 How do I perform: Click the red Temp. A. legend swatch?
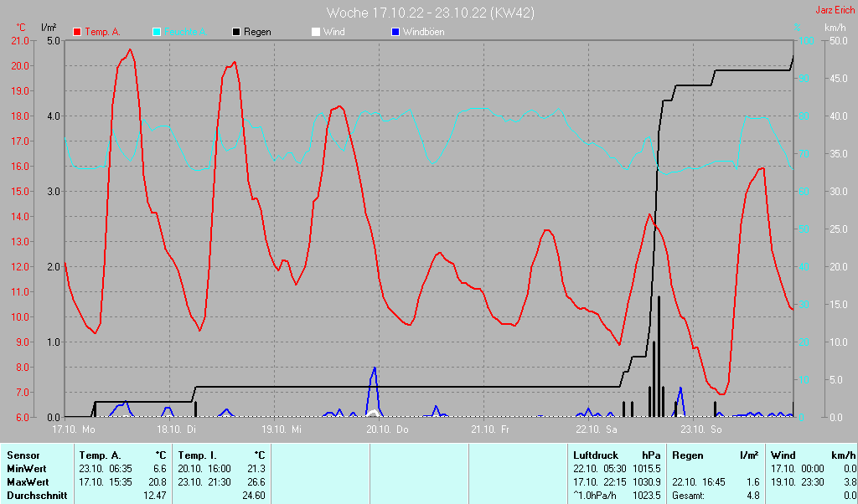point(77,32)
